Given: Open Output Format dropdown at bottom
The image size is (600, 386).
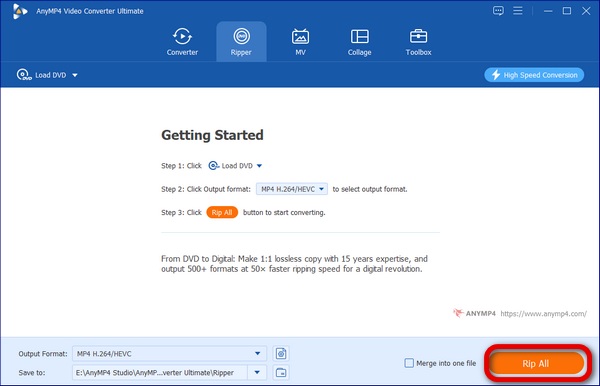Looking at the screenshot, I should [170, 353].
